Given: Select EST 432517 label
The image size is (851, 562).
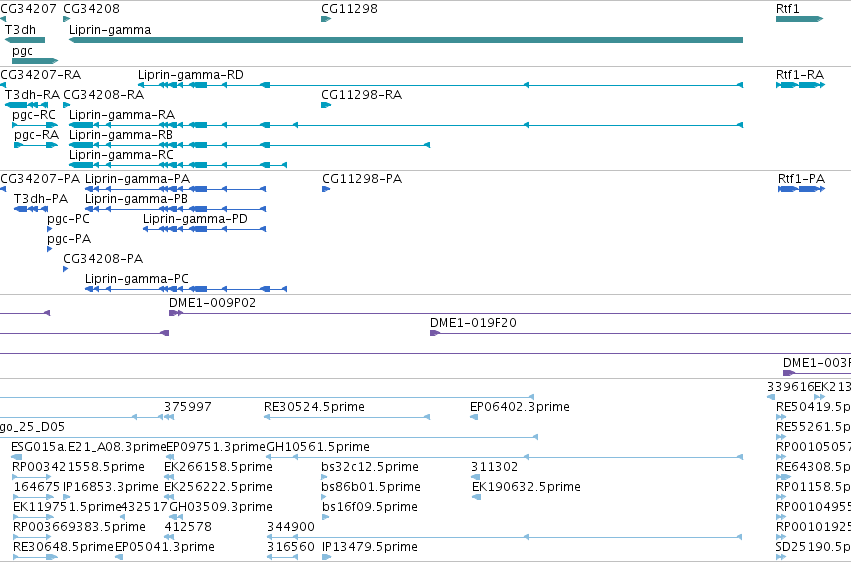Looking at the screenshot, I should point(144,507).
